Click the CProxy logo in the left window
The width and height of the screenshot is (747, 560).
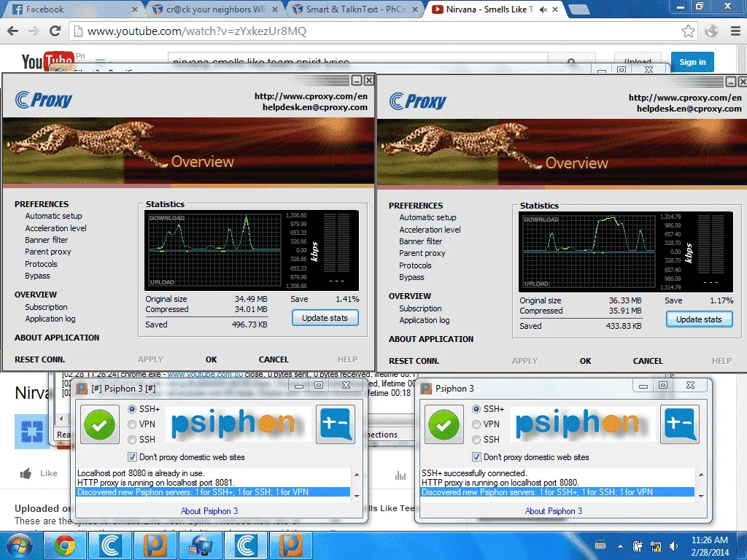pos(44,99)
